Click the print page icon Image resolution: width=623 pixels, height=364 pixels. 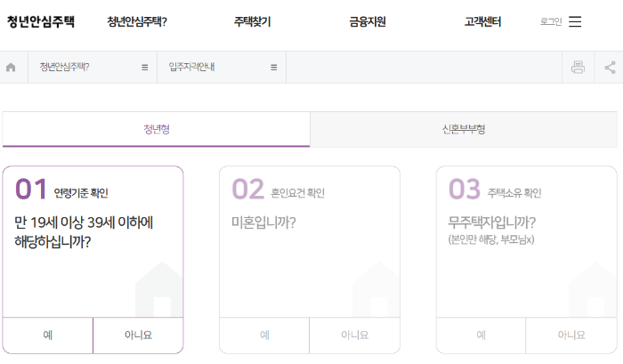pyautogui.click(x=578, y=67)
